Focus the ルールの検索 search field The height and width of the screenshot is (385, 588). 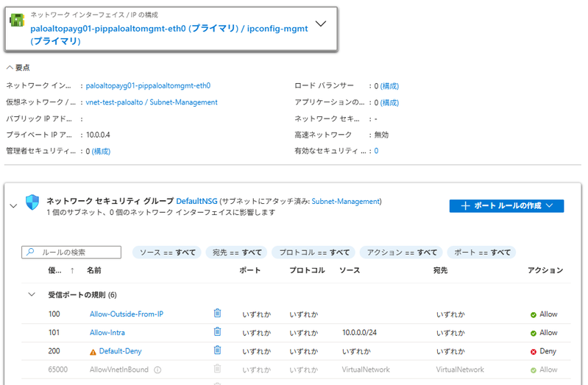pos(71,252)
